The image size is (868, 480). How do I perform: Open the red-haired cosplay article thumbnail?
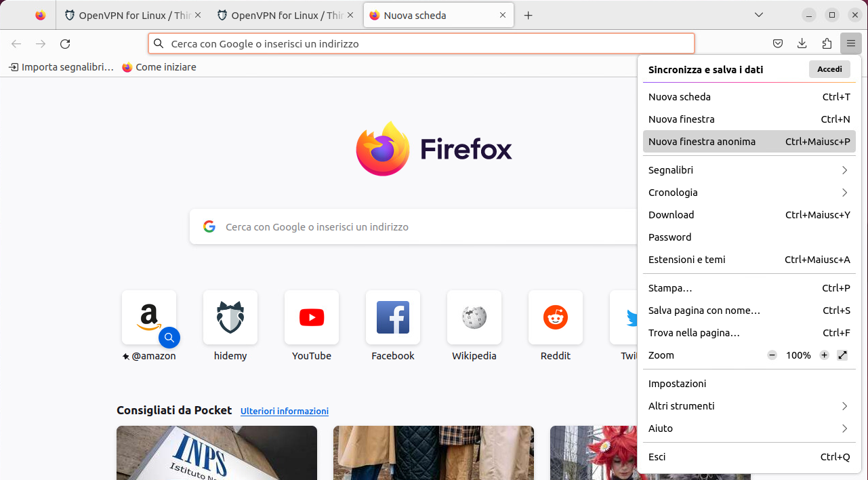pyautogui.click(x=594, y=453)
